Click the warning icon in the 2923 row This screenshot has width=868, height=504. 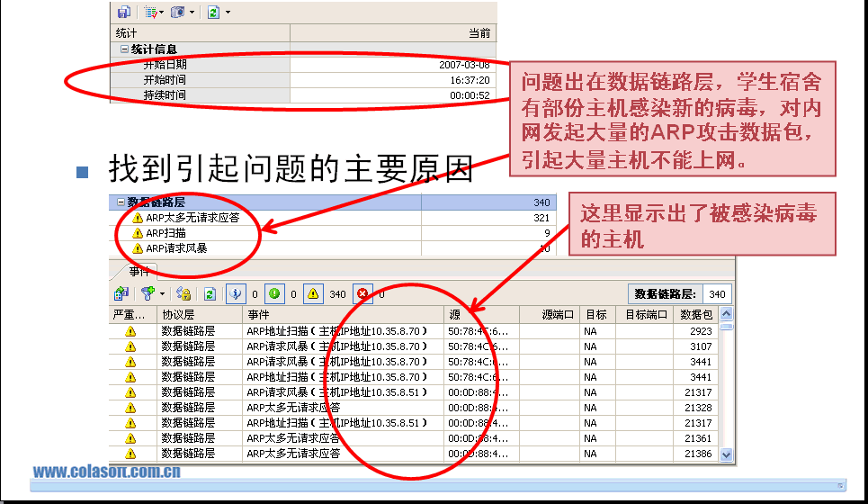point(130,331)
